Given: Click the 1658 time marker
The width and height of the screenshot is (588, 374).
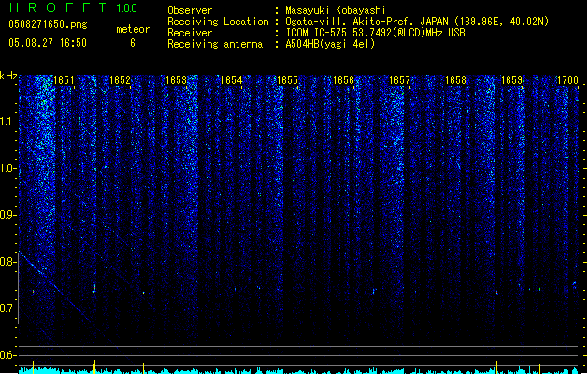Looking at the screenshot, I should 455,80.
